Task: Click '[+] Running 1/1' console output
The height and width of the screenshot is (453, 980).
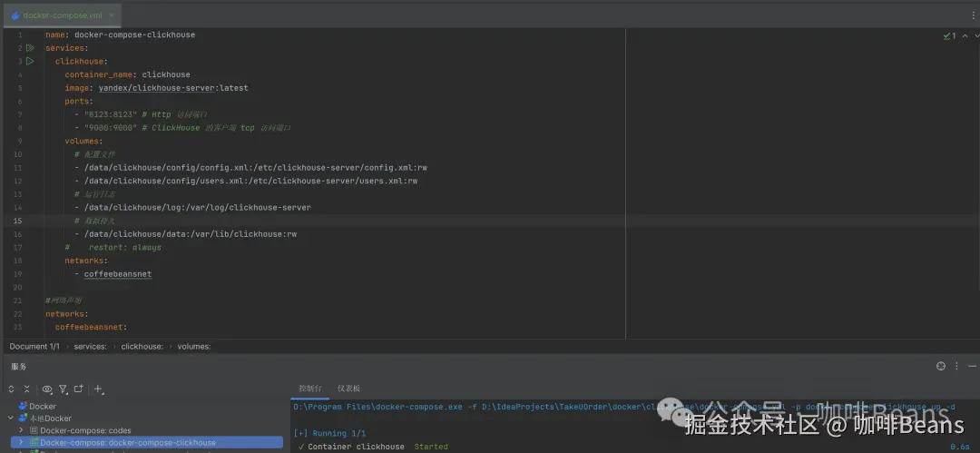Action: (x=329, y=434)
